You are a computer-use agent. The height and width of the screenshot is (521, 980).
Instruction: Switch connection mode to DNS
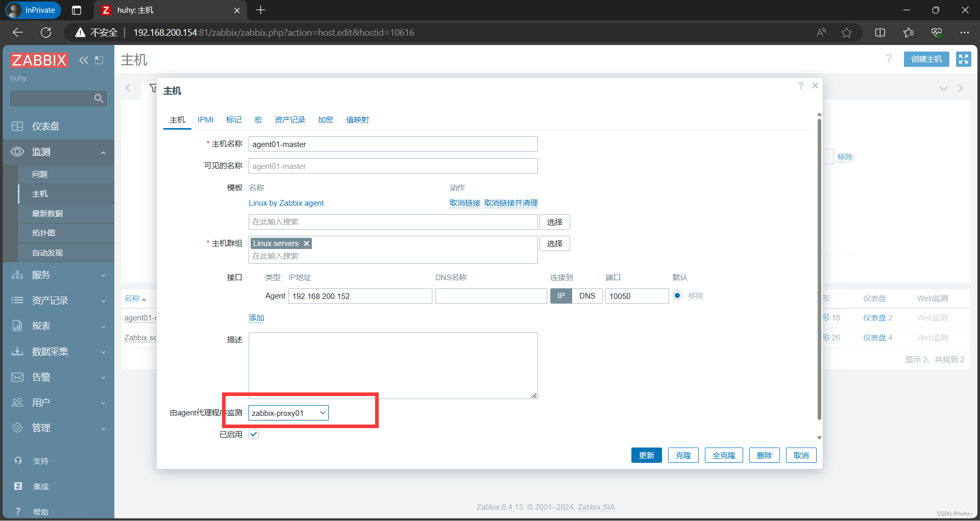(x=587, y=296)
